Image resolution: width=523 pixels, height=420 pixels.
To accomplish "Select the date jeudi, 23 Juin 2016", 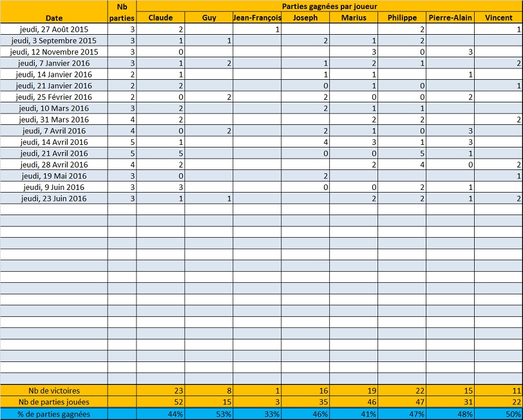I will click(53, 198).
